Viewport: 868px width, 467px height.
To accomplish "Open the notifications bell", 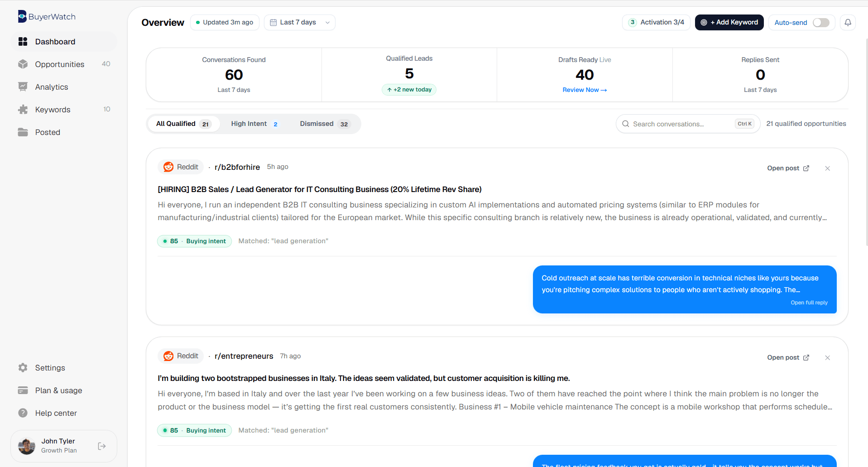I will click(848, 22).
